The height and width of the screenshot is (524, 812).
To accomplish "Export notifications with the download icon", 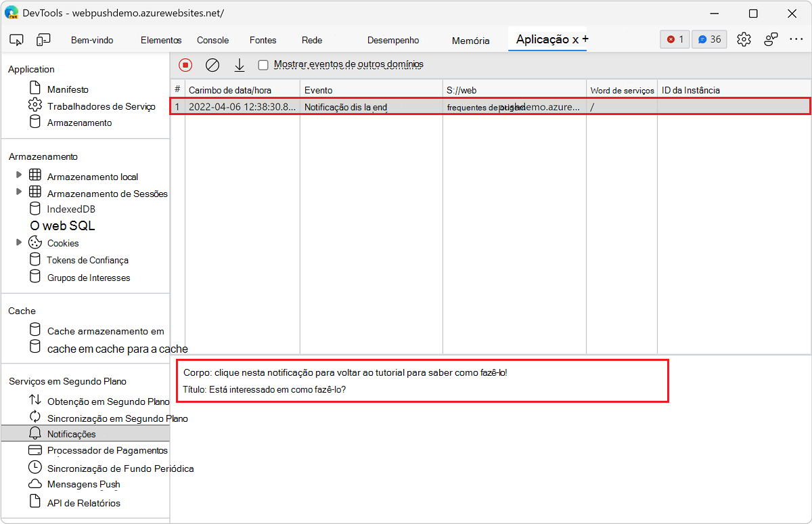I will click(239, 64).
